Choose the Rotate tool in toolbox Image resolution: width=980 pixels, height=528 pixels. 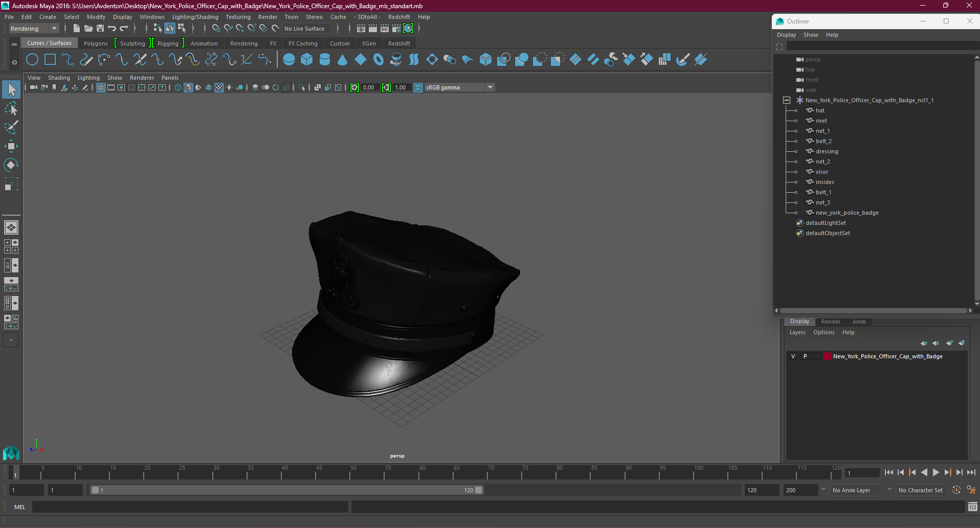pyautogui.click(x=11, y=165)
